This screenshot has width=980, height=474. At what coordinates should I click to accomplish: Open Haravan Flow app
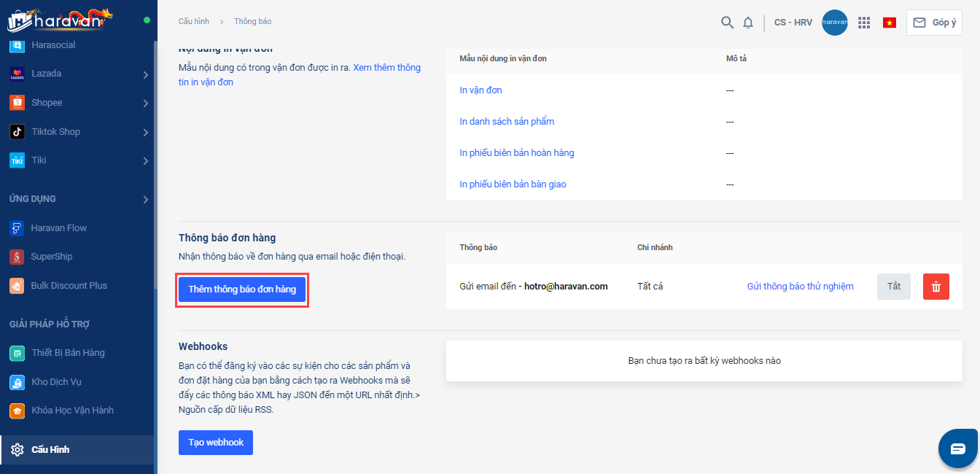click(x=58, y=228)
